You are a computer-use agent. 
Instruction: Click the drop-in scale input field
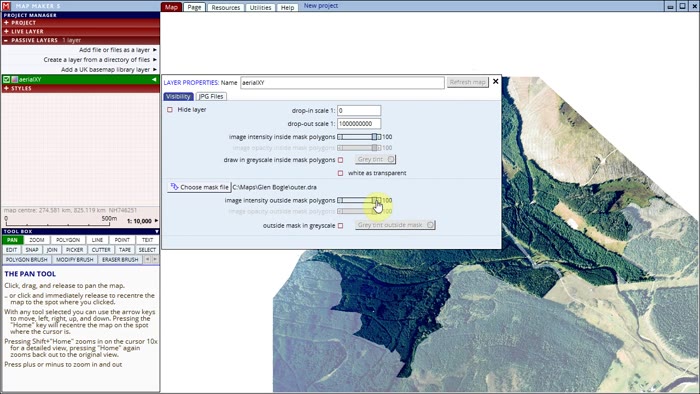359,110
